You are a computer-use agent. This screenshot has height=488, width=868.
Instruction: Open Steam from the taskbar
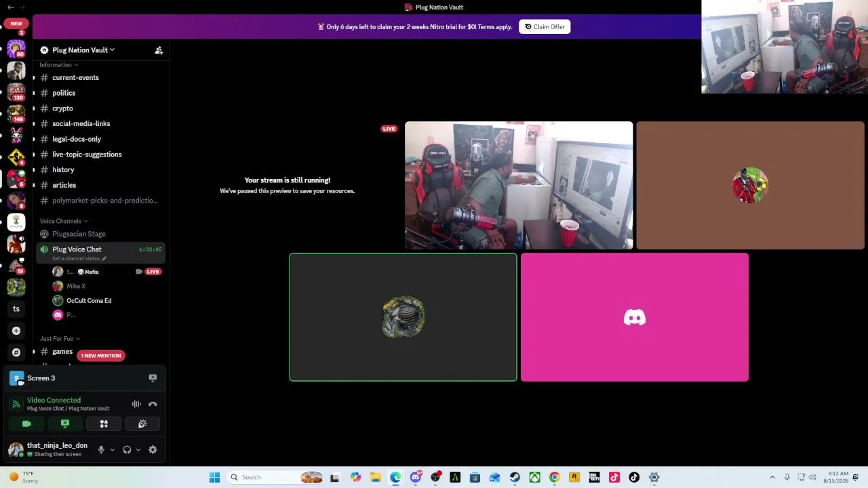pos(515,477)
